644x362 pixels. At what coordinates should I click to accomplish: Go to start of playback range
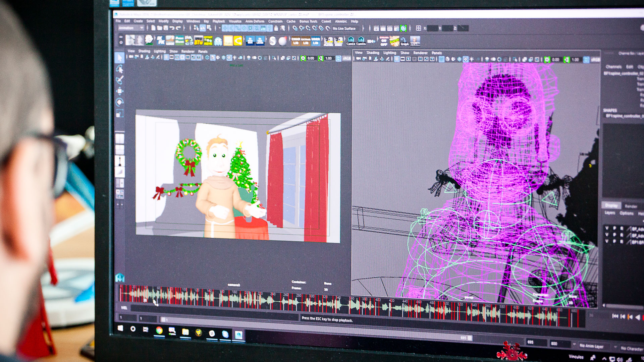coord(615,316)
